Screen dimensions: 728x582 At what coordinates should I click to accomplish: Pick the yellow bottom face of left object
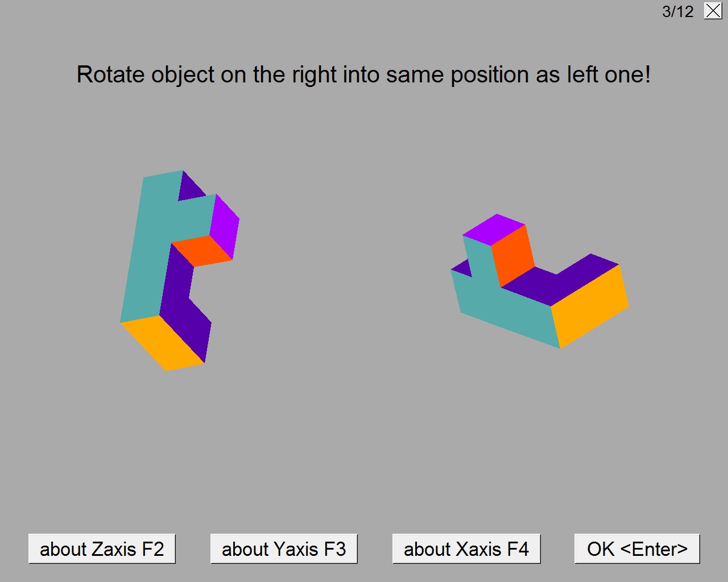pos(163,342)
